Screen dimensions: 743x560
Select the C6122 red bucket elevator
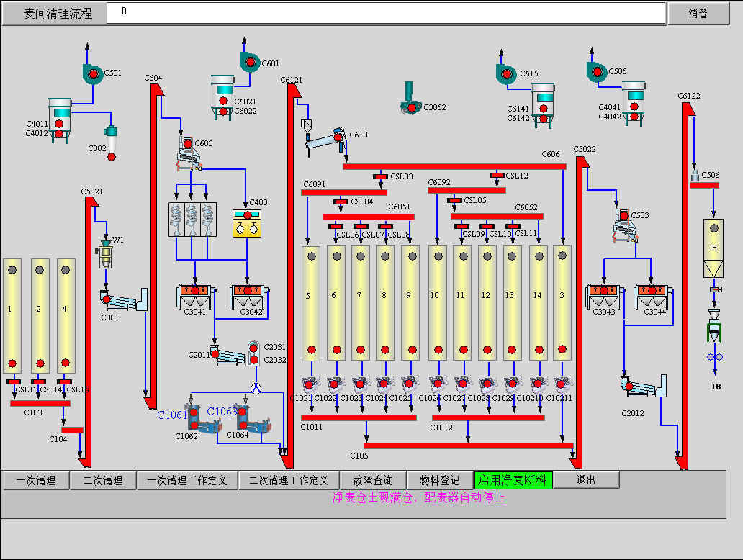point(685,286)
